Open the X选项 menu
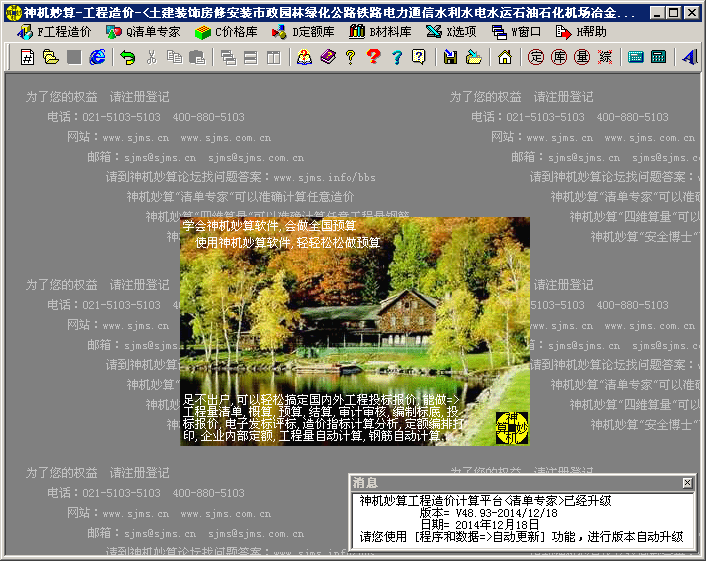This screenshot has height=561, width=706. 451,32
